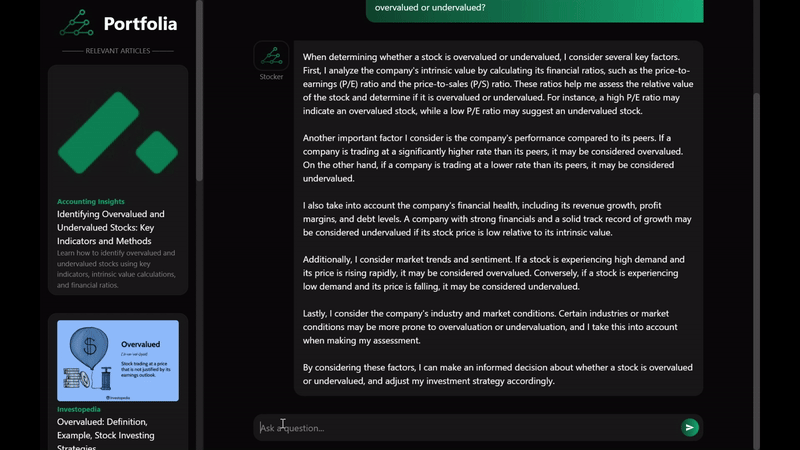
Task: Click the first paragraph 'When determining whether a stock'
Action: coord(498,84)
